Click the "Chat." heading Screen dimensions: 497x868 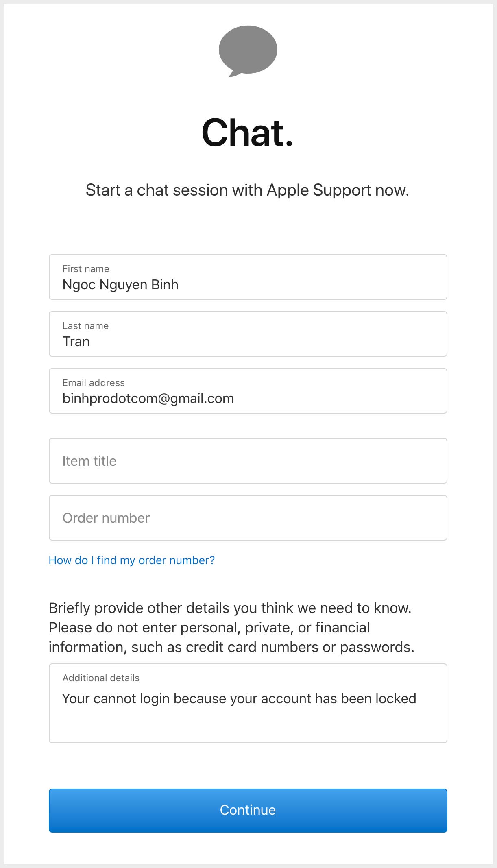[x=248, y=133]
